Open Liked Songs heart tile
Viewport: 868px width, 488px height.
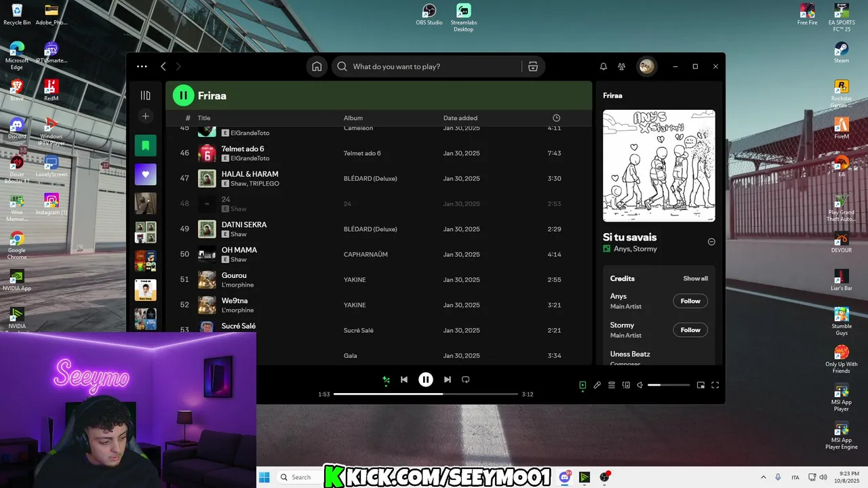(x=145, y=174)
